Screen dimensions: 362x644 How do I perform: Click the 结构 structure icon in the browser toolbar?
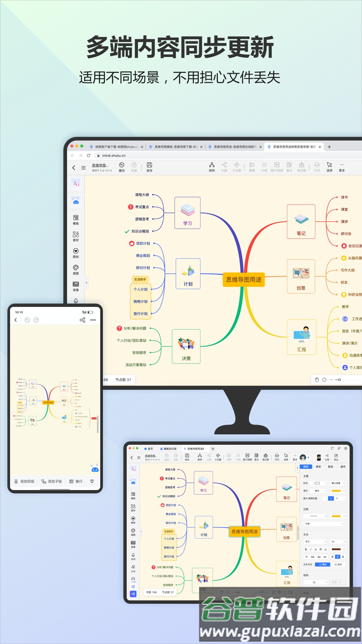point(212,167)
